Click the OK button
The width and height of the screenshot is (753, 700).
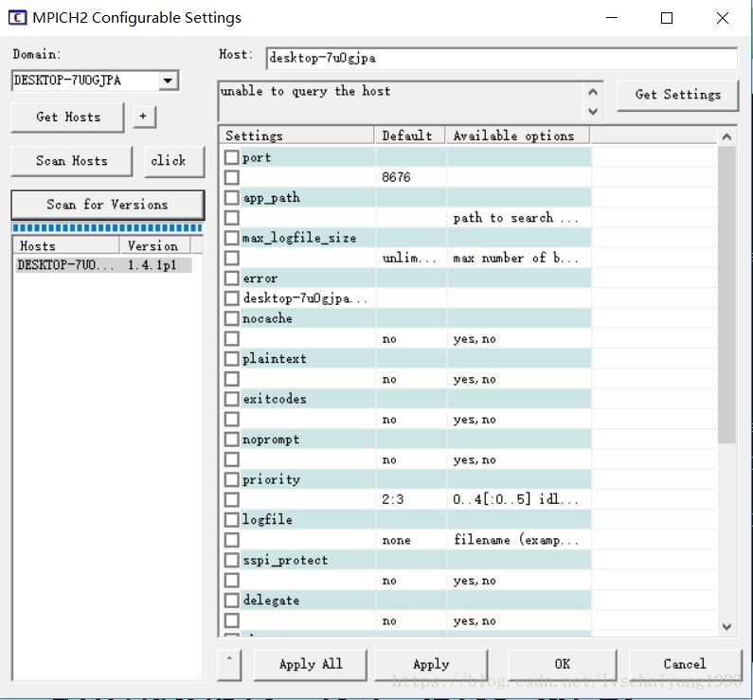click(563, 665)
